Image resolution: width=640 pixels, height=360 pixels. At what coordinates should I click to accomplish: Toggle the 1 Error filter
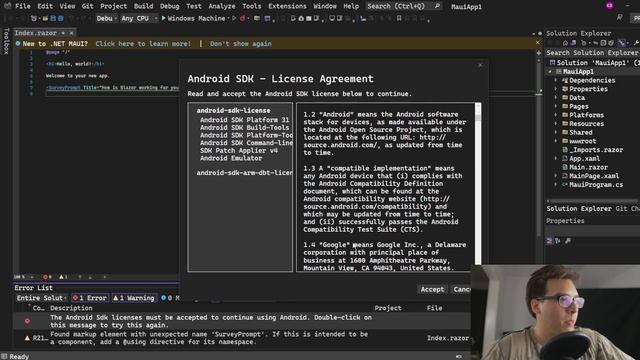(x=90, y=298)
